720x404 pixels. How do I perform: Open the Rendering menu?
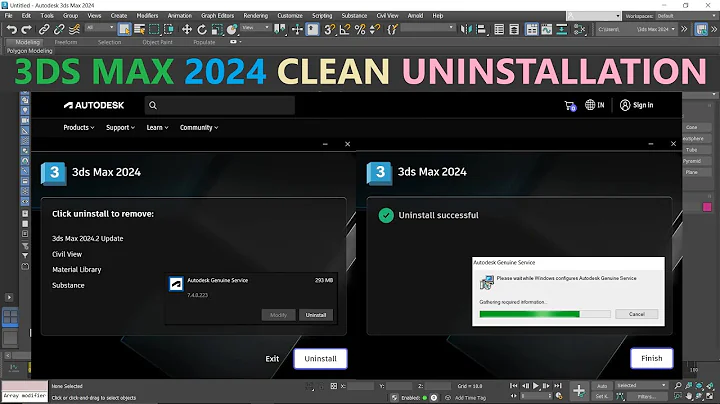coord(255,16)
